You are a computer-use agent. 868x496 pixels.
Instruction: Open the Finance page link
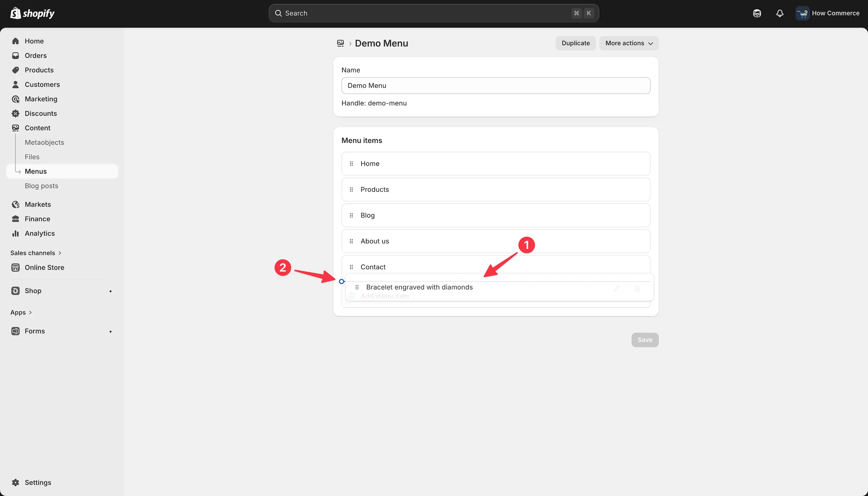click(37, 219)
